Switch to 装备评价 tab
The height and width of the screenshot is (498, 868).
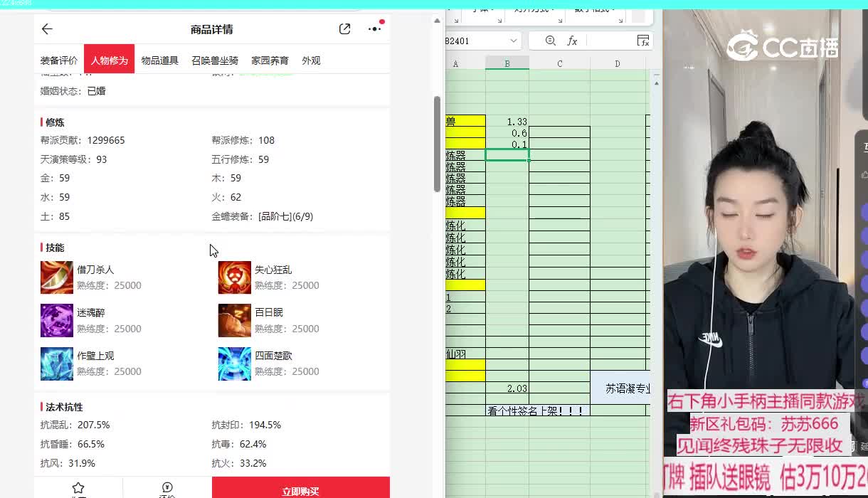pos(59,60)
